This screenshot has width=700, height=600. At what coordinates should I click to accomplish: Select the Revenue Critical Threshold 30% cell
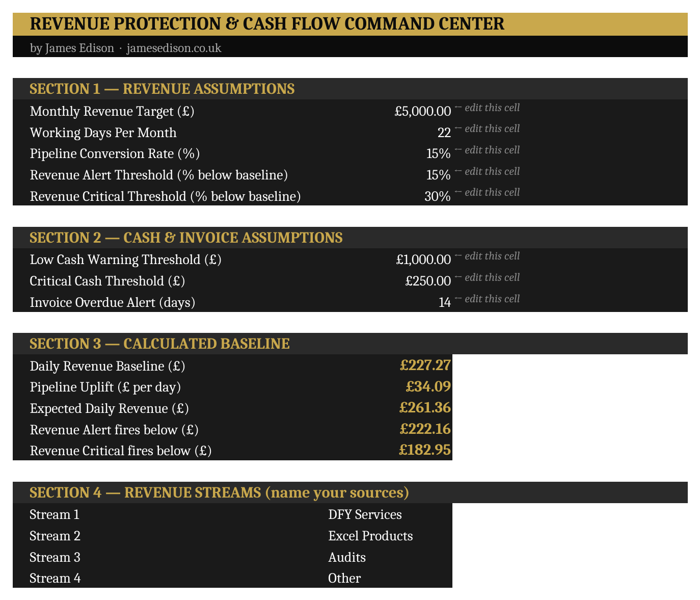click(x=438, y=196)
